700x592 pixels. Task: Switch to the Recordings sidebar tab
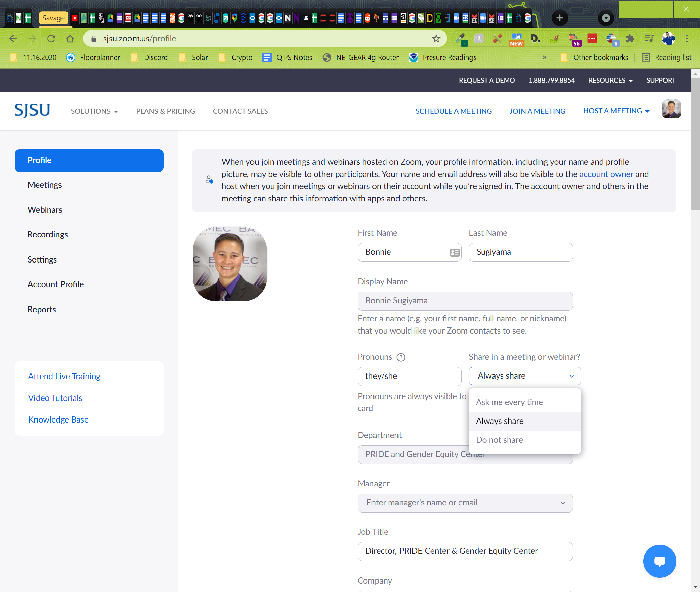(x=48, y=234)
